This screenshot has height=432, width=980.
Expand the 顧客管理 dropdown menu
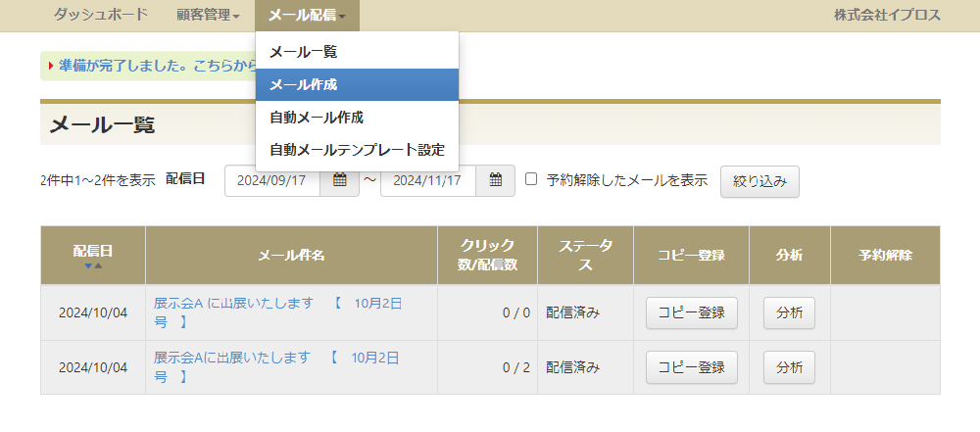click(x=208, y=15)
